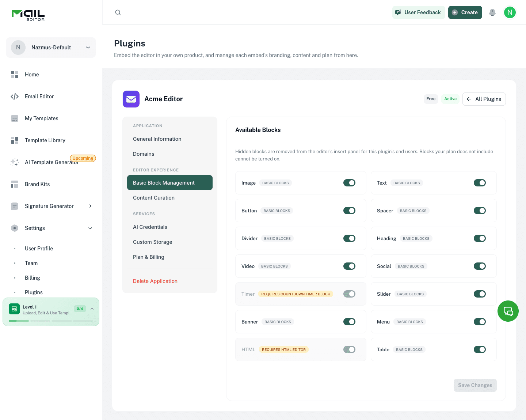Image resolution: width=526 pixels, height=420 pixels.
Task: Click the Template Library icon
Action: pyautogui.click(x=15, y=140)
